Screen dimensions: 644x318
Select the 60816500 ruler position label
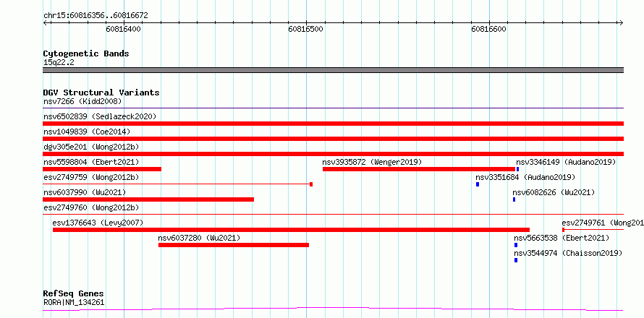[305, 29]
